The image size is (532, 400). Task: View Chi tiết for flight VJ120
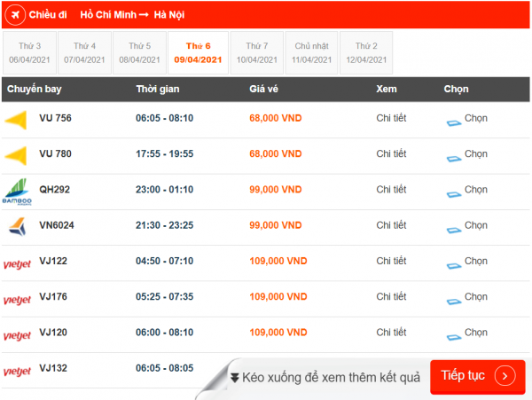pos(391,332)
